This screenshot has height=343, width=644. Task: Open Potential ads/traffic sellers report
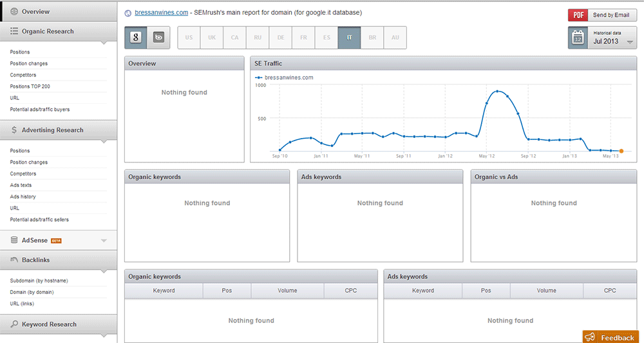pyautogui.click(x=39, y=220)
